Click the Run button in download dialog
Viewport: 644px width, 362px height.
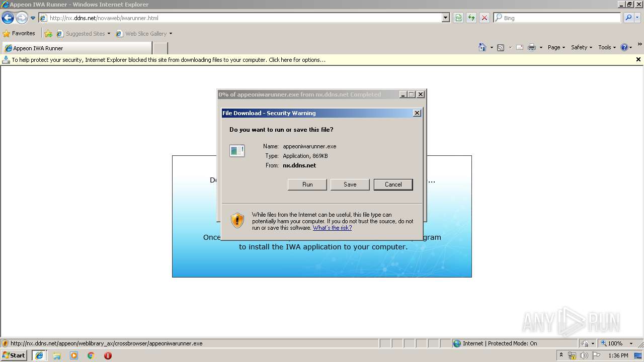tap(307, 185)
